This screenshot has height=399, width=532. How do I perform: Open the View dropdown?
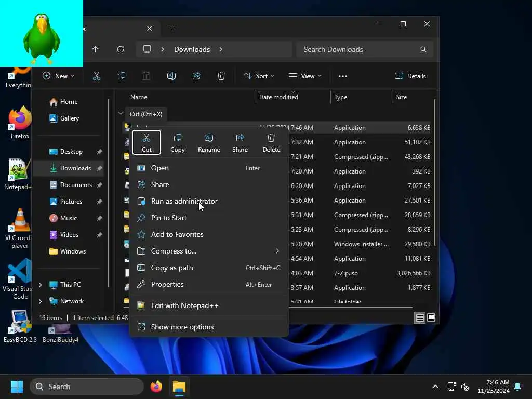click(x=305, y=76)
